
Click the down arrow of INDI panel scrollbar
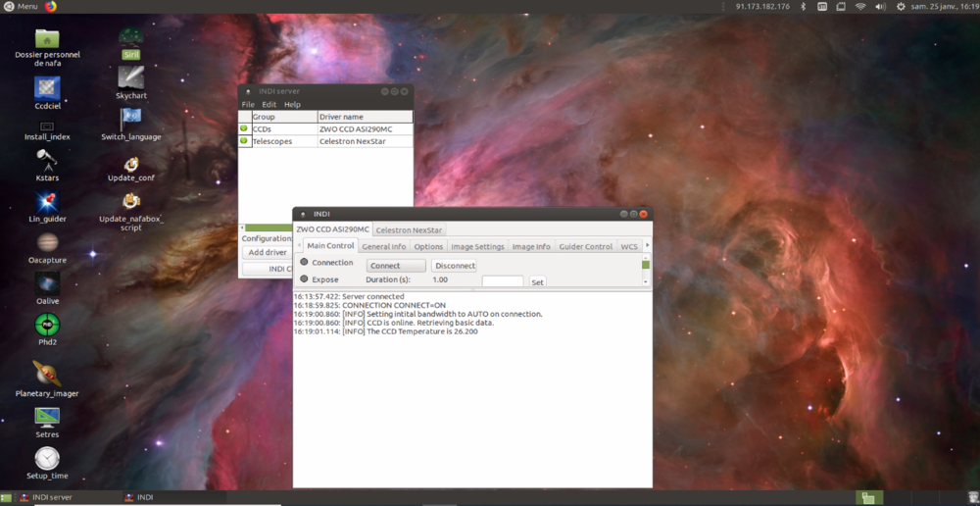(x=646, y=282)
